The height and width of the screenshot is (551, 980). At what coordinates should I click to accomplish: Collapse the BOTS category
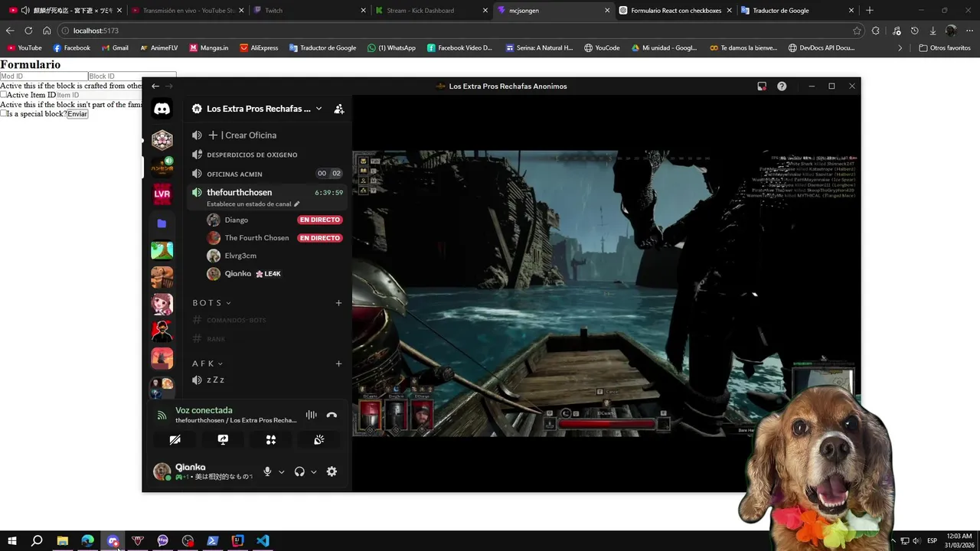211,303
